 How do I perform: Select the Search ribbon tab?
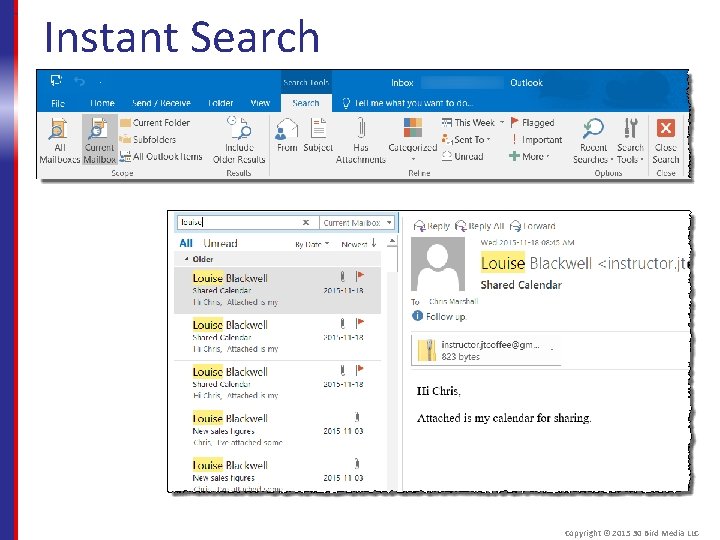306,103
